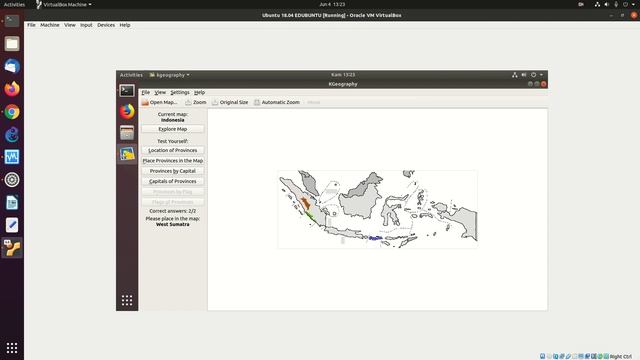
Task: Click the guest Activities button
Action: pos(131,75)
